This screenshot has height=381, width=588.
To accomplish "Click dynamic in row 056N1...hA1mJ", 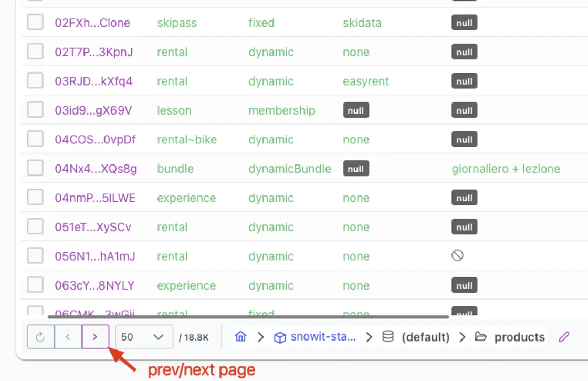I will pyautogui.click(x=271, y=256).
